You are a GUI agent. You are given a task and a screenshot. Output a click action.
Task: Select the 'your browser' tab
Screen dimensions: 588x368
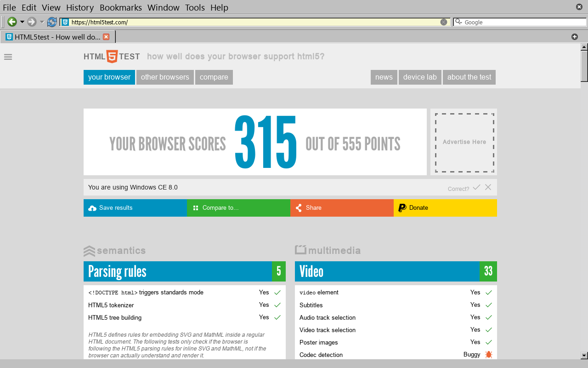click(109, 77)
